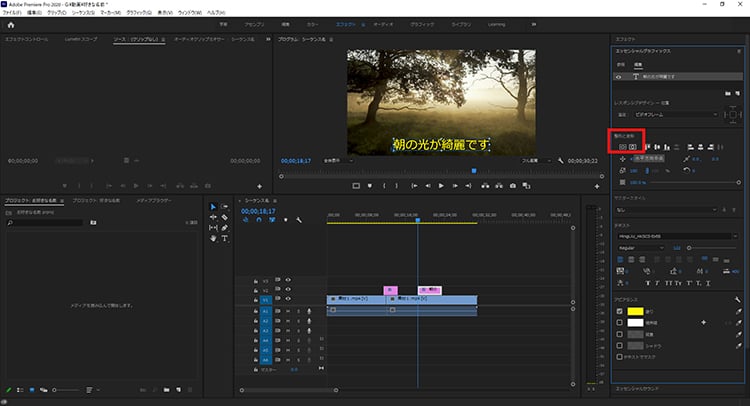The width and height of the screenshot is (750, 406).
Task: Select the Track Select Forward tool
Action: pos(224,207)
